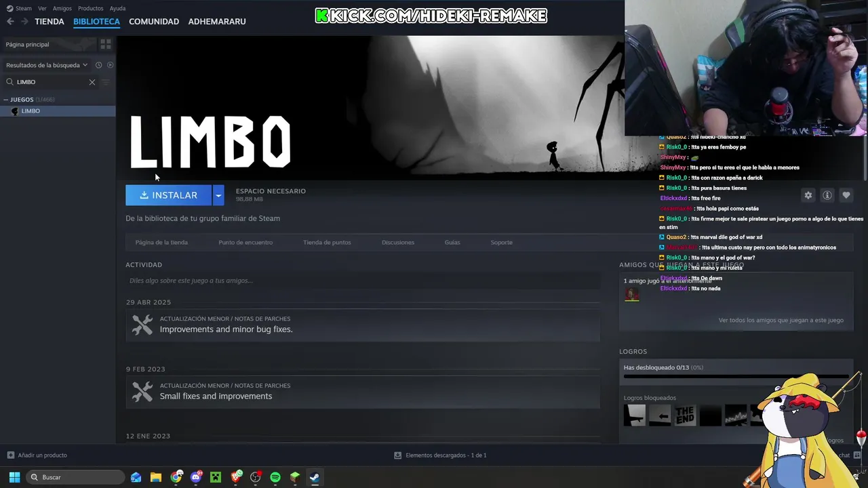Clear the LIMBO search text
The height and width of the screenshot is (488, 868).
point(92,82)
